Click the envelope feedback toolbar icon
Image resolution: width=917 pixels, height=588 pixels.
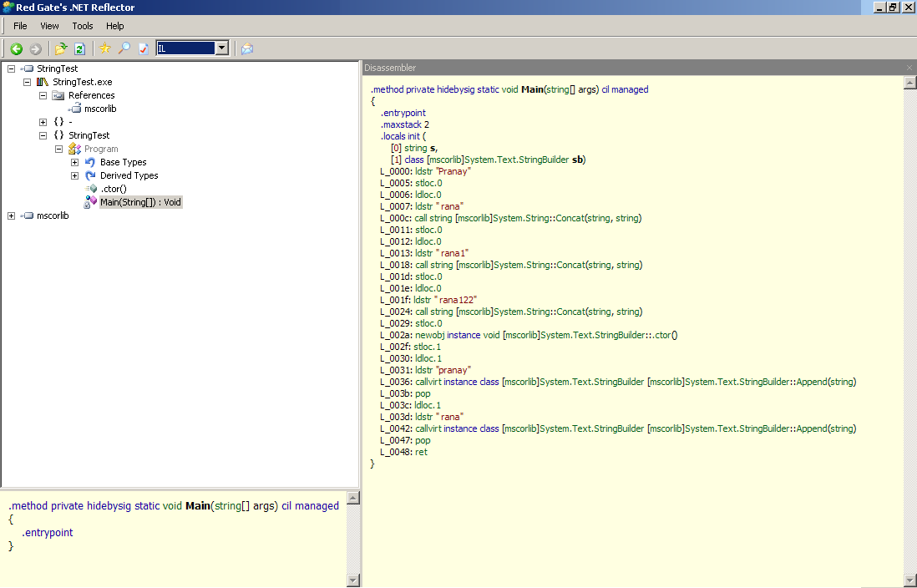247,48
